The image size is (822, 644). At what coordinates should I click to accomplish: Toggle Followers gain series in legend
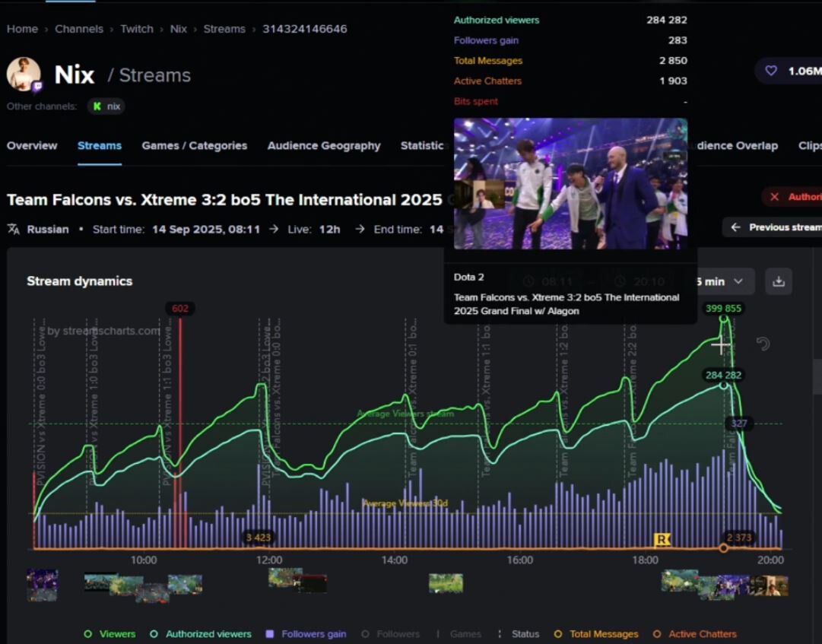click(x=306, y=634)
